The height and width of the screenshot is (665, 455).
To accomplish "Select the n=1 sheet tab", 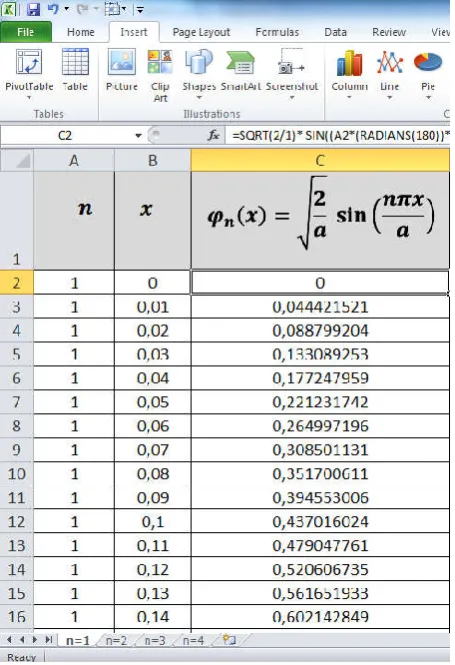I will pos(78,640).
